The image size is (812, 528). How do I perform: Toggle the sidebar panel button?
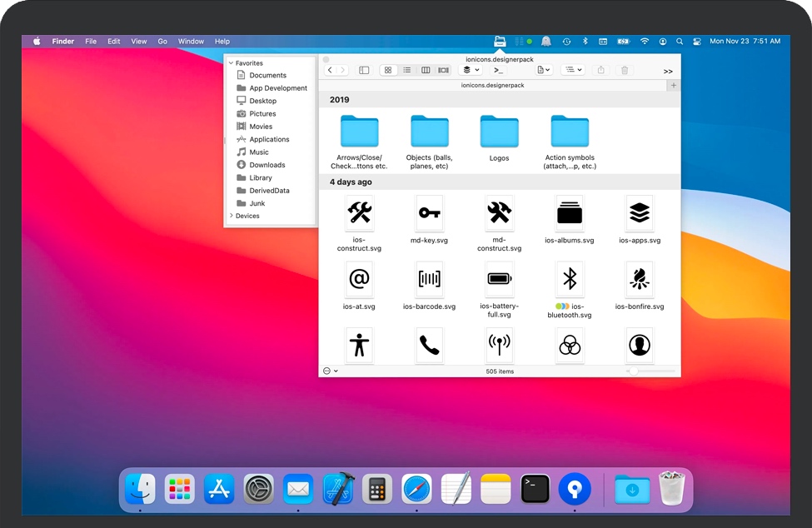pos(364,71)
